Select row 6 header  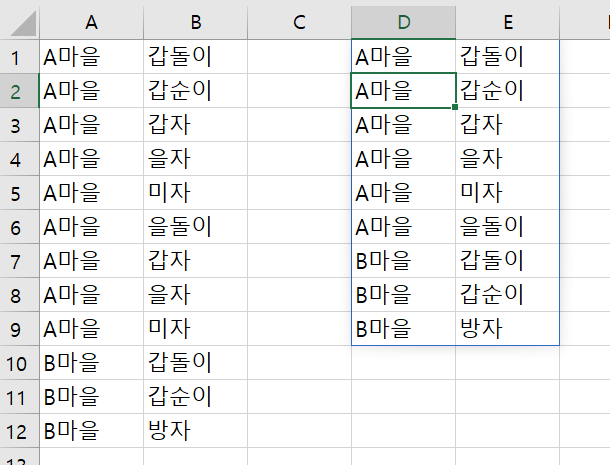point(19,227)
